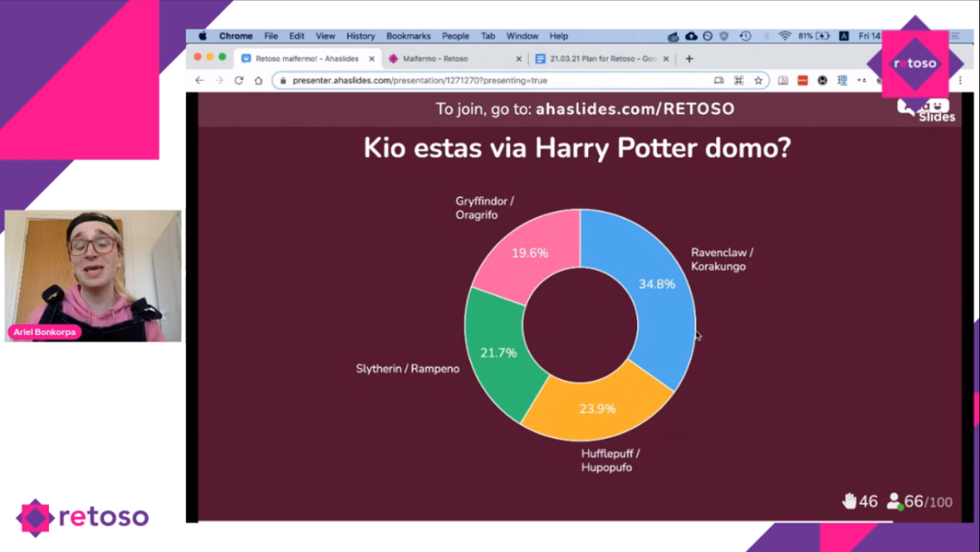Click the Bluetooth status icon
This screenshot has width=980, height=552.
[x=766, y=36]
